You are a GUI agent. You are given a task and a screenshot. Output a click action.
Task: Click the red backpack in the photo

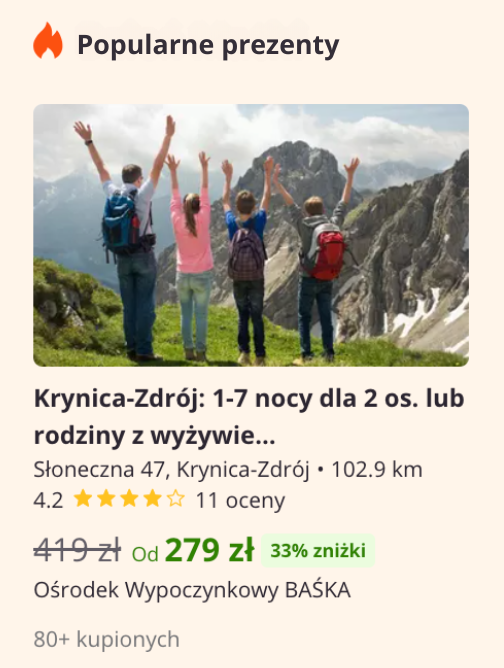pyautogui.click(x=327, y=255)
